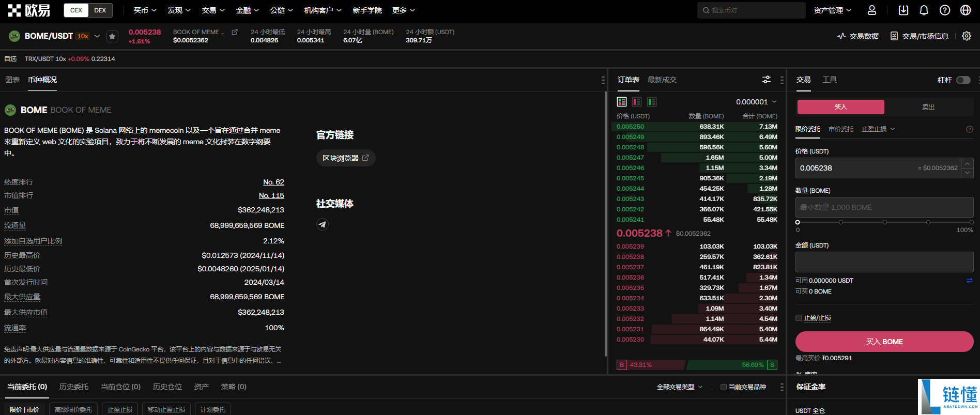Click the 买入 BOME button
The image size is (980, 415).
pyautogui.click(x=884, y=342)
